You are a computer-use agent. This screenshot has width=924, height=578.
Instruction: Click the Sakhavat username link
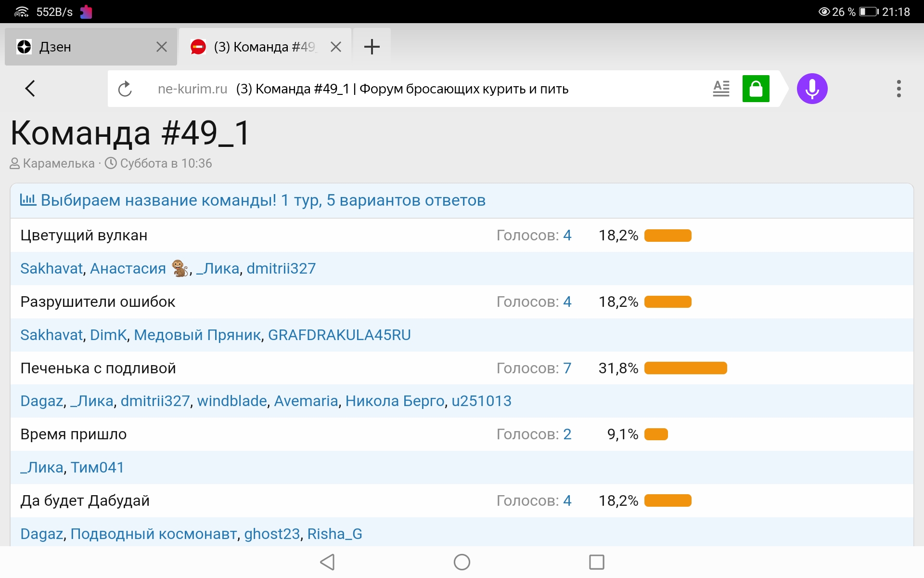(51, 268)
